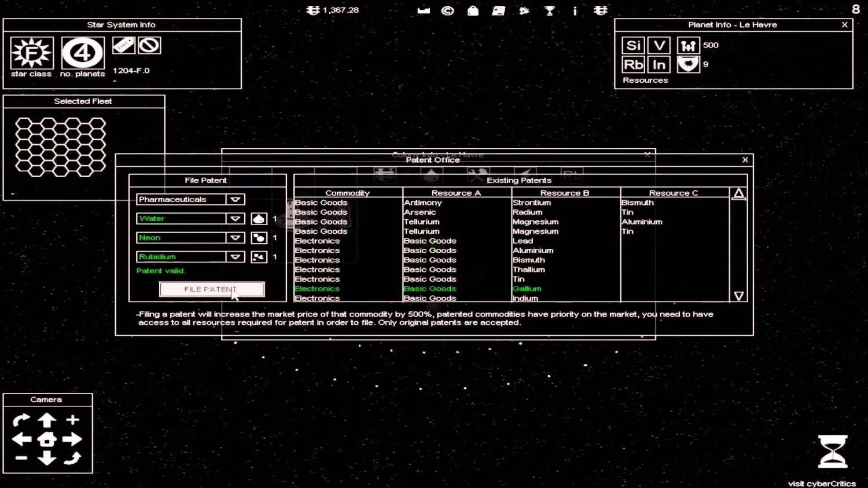This screenshot has height=488, width=868.
Task: Reset camera with the home icon
Action: pyautogui.click(x=47, y=439)
